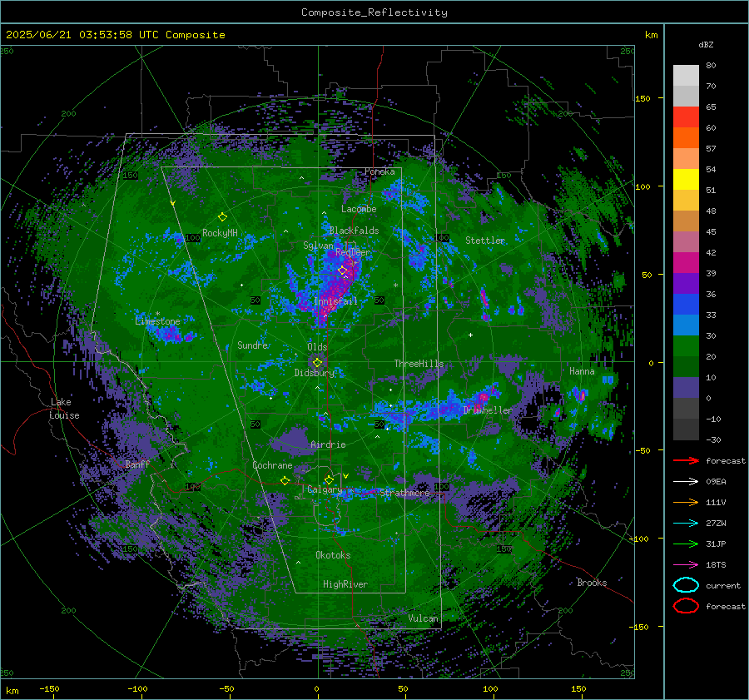
Task: Click the Banff label
Action: pyautogui.click(x=137, y=464)
